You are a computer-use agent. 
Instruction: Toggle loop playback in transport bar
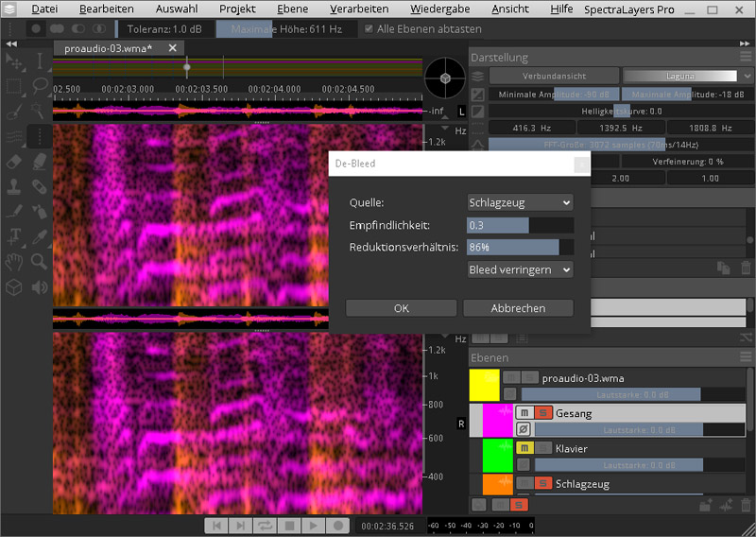265,525
